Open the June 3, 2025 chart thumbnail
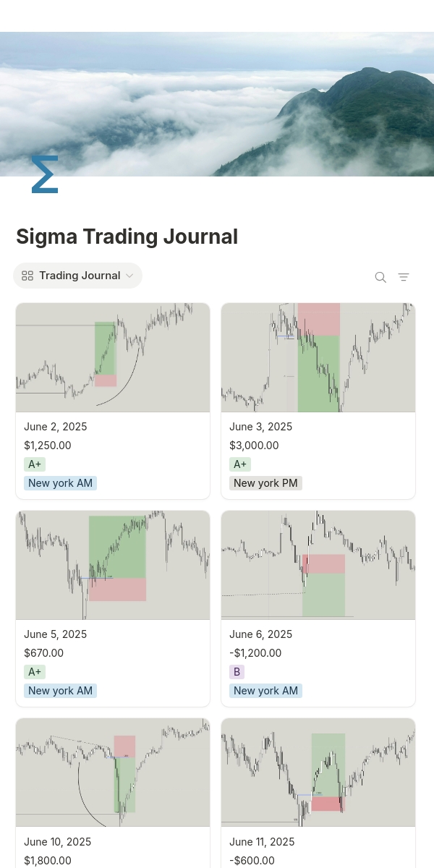434x868 pixels. 318,357
